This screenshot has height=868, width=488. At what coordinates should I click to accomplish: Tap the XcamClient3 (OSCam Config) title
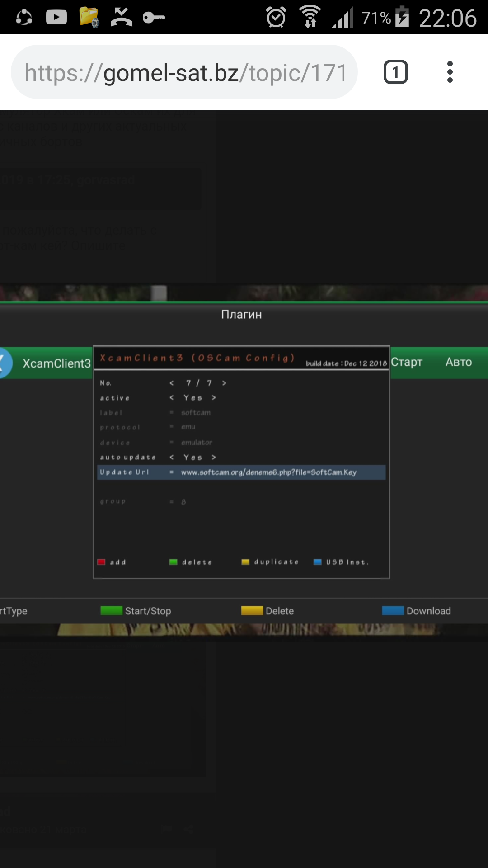coord(197,358)
